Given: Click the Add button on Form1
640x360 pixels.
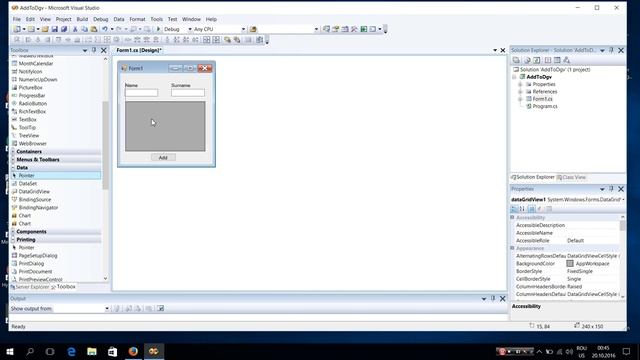Looking at the screenshot, I should 163,158.
